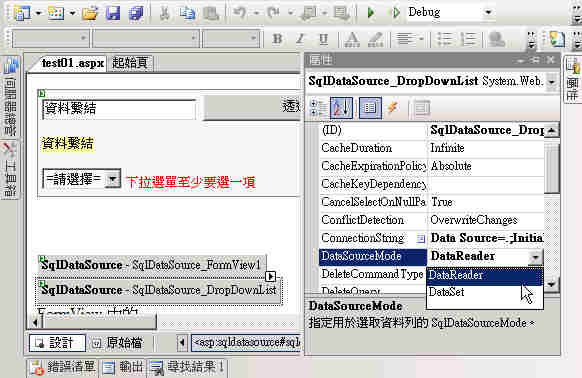Open the 工具箱 toolbox side tab
The width and height of the screenshot is (582, 378).
(10, 169)
